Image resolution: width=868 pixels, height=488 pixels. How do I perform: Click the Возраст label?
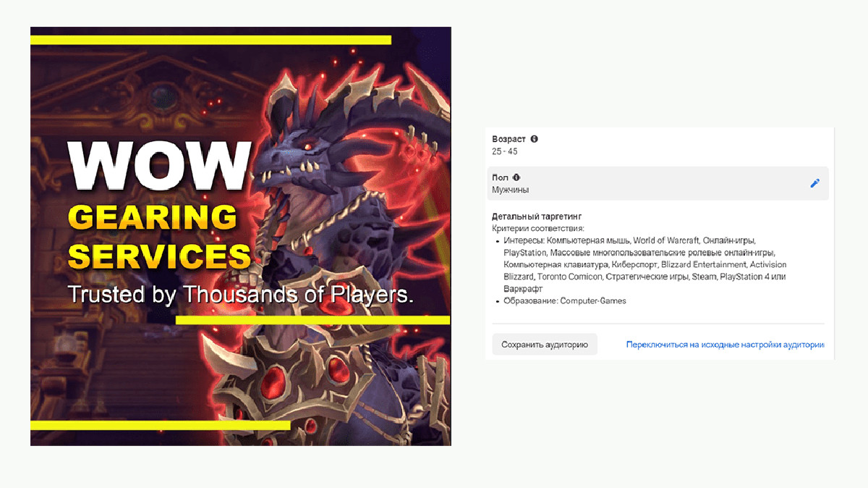[x=509, y=139]
